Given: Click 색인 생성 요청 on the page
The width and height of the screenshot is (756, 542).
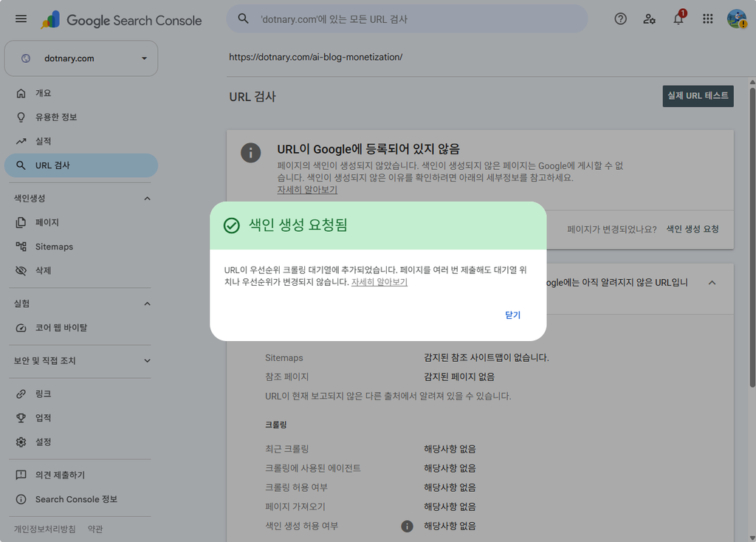Looking at the screenshot, I should pyautogui.click(x=693, y=229).
